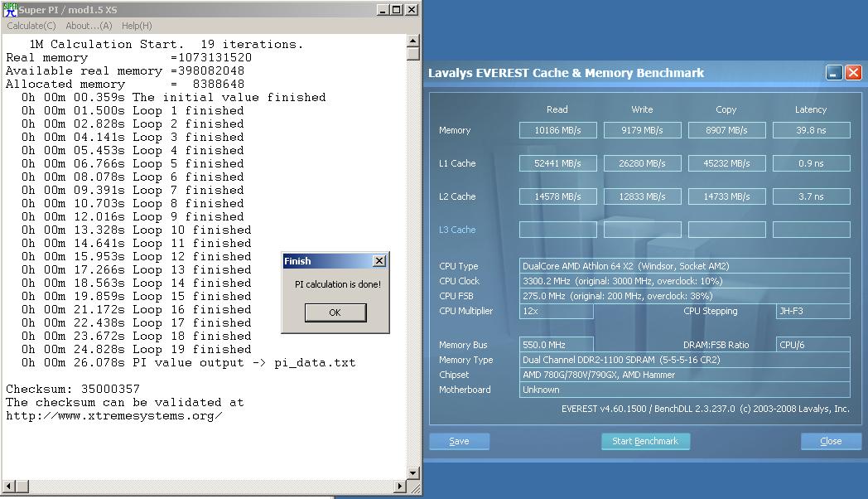Minimize the Super PI window

[383, 9]
